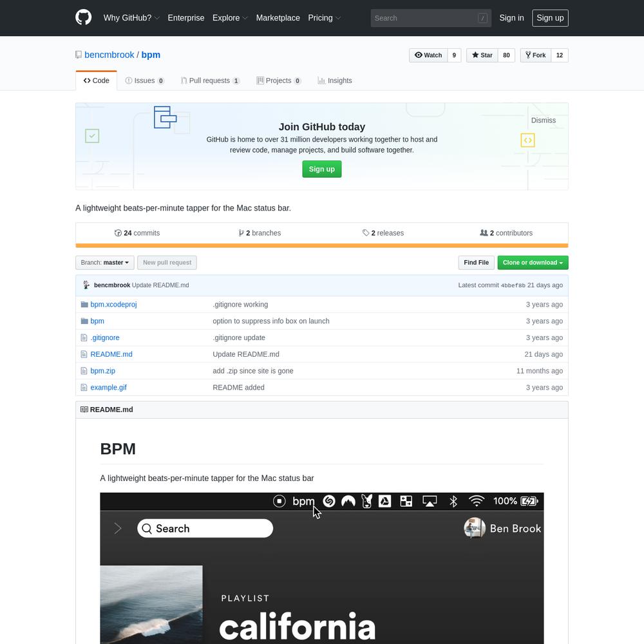Open the .gitignore file
This screenshot has width=644, height=644.
(105, 337)
